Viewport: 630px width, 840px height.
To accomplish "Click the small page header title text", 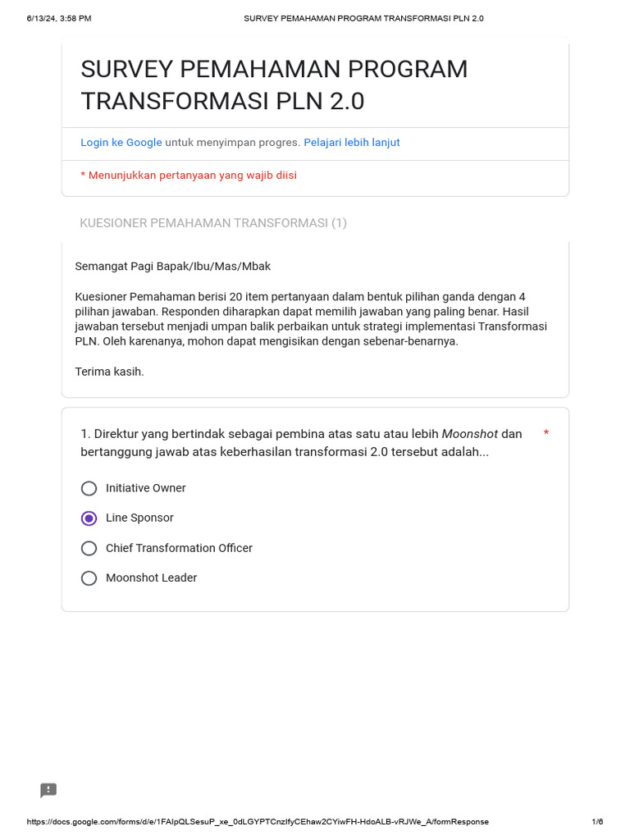I will click(x=363, y=18).
